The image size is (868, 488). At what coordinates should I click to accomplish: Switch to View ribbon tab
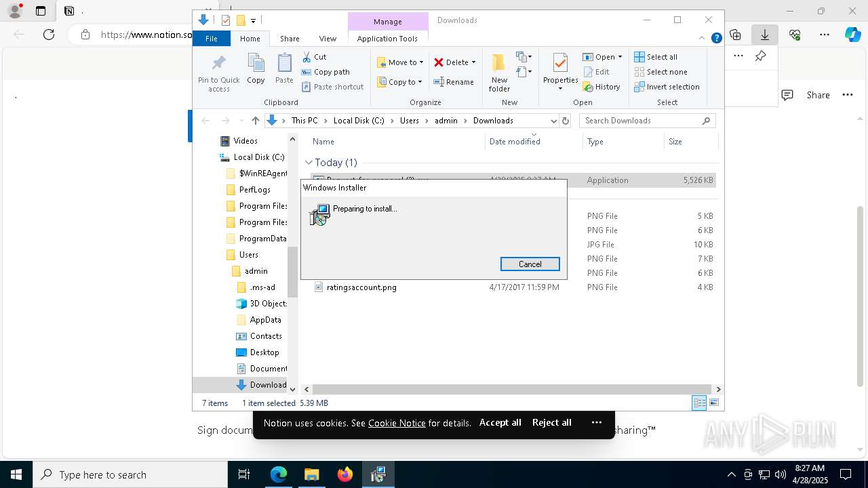point(328,39)
